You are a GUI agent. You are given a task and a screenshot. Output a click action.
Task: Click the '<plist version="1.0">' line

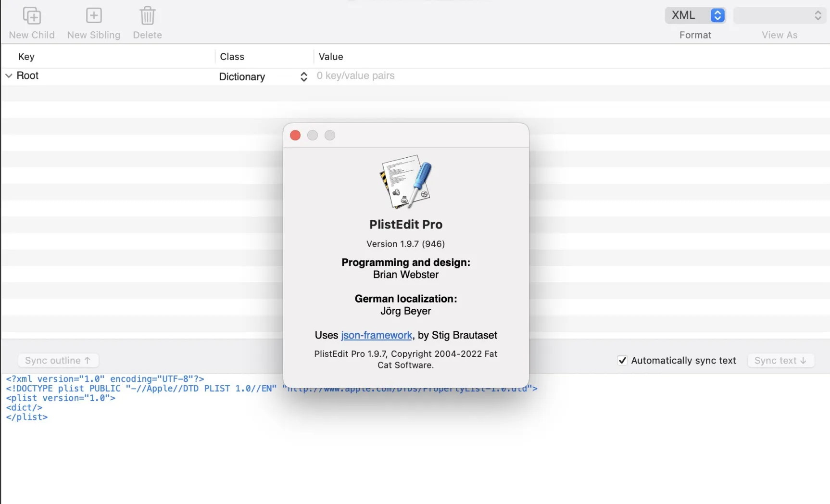click(x=61, y=398)
